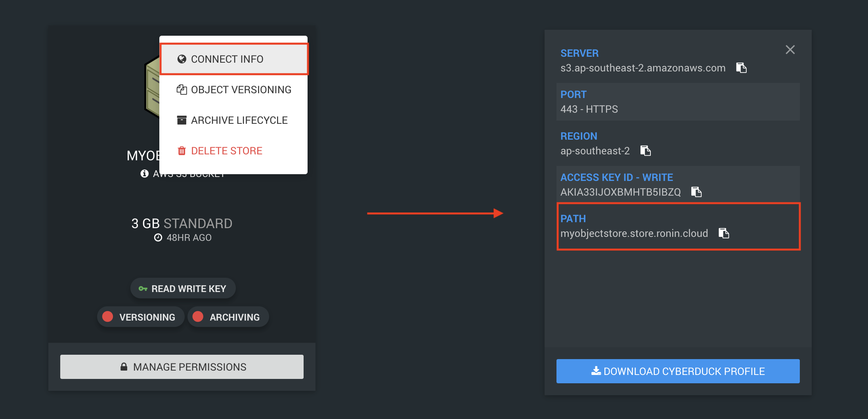Select DELETE STORE from the dropdown

(226, 150)
